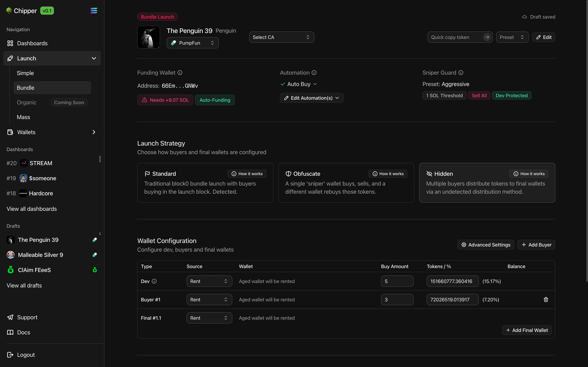Click the penguin token thumbnail image

pyautogui.click(x=148, y=37)
